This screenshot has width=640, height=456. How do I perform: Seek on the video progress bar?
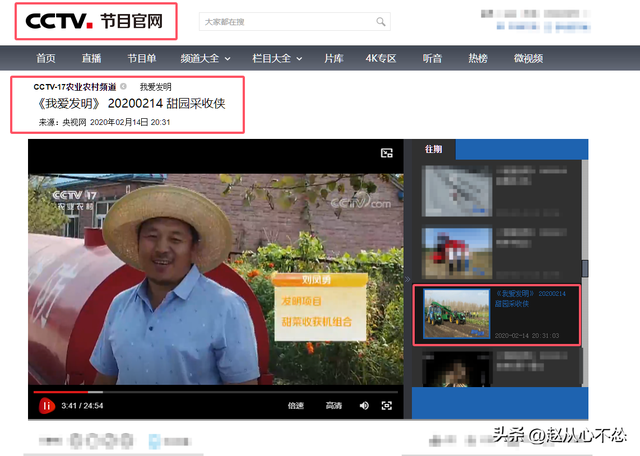pyautogui.click(x=216, y=392)
